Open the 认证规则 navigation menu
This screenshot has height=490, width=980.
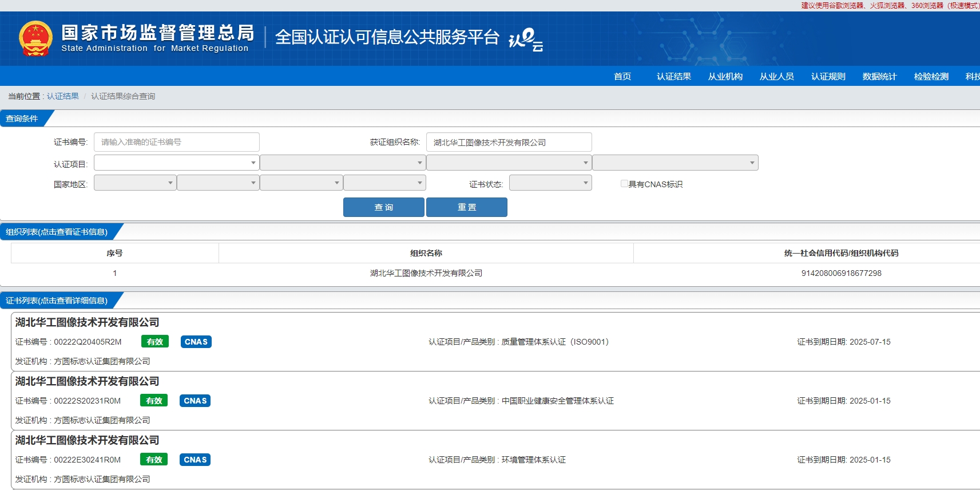[828, 76]
